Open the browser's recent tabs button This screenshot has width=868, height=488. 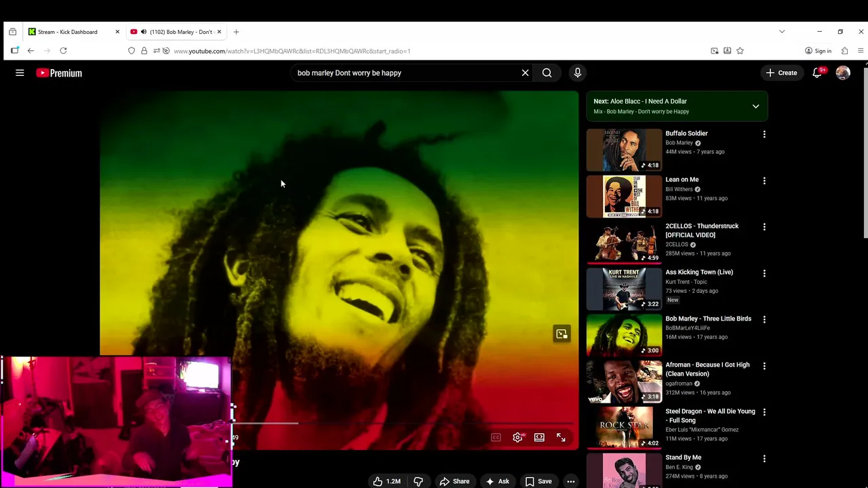(x=12, y=32)
